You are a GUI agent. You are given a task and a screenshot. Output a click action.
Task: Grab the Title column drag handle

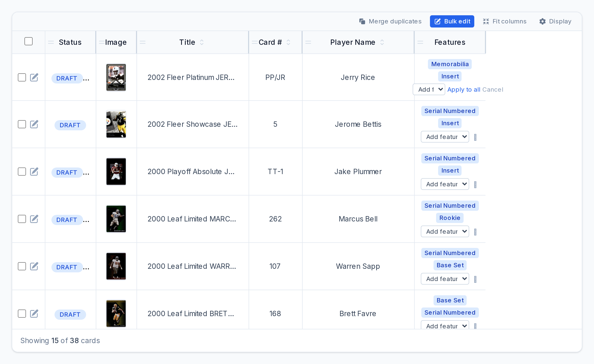143,42
